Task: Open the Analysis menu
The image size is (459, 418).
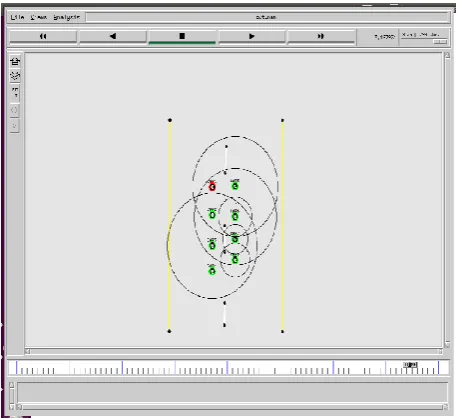Action: click(66, 17)
